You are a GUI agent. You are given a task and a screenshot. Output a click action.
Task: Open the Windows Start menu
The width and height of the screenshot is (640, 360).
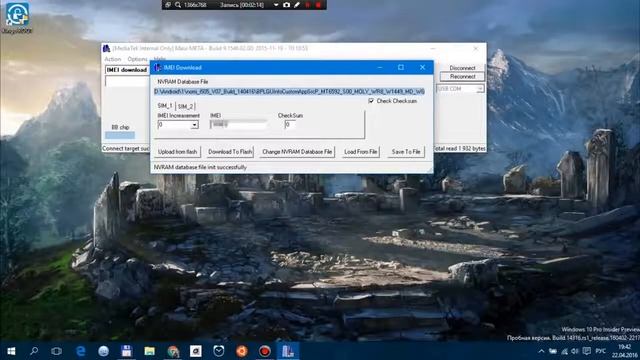pyautogui.click(x=11, y=351)
